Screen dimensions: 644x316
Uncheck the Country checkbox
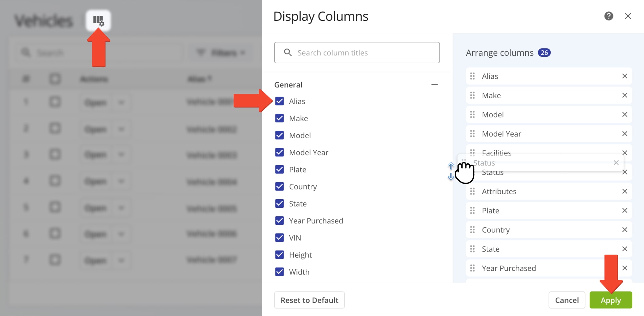[x=280, y=186]
